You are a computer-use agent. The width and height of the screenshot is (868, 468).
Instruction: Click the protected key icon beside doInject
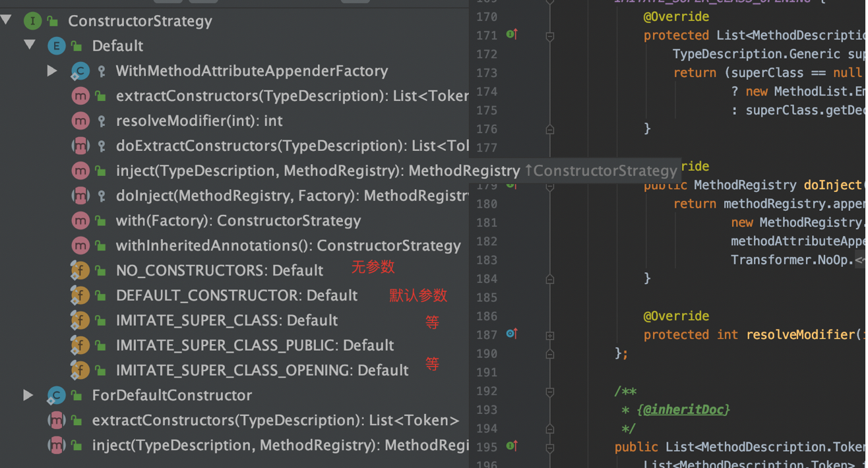pyautogui.click(x=101, y=196)
